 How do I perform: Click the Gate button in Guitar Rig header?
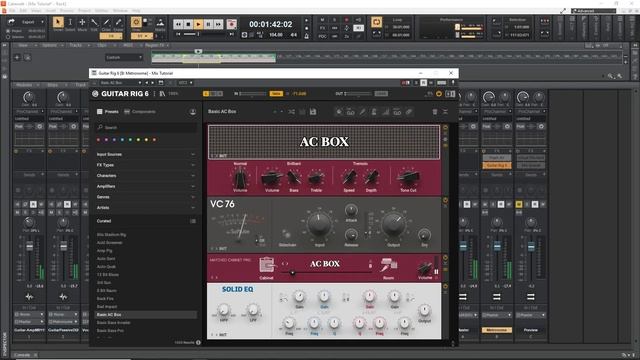(276, 94)
